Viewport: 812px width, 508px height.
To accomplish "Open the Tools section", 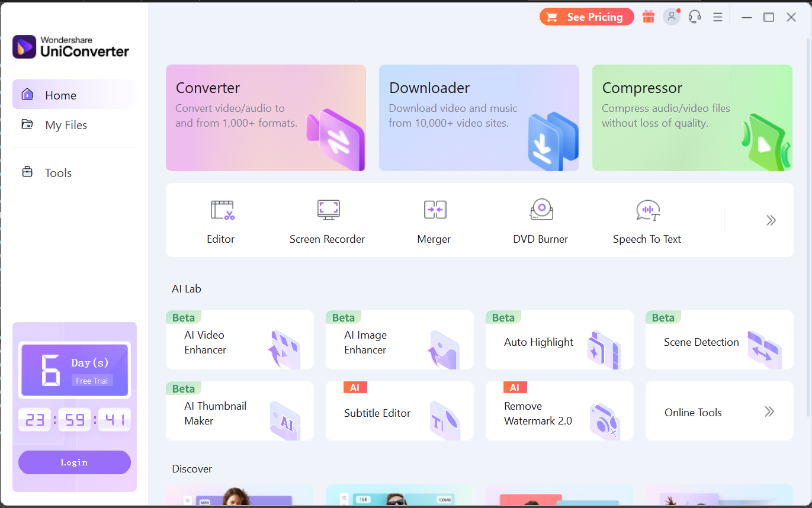I will [x=58, y=172].
